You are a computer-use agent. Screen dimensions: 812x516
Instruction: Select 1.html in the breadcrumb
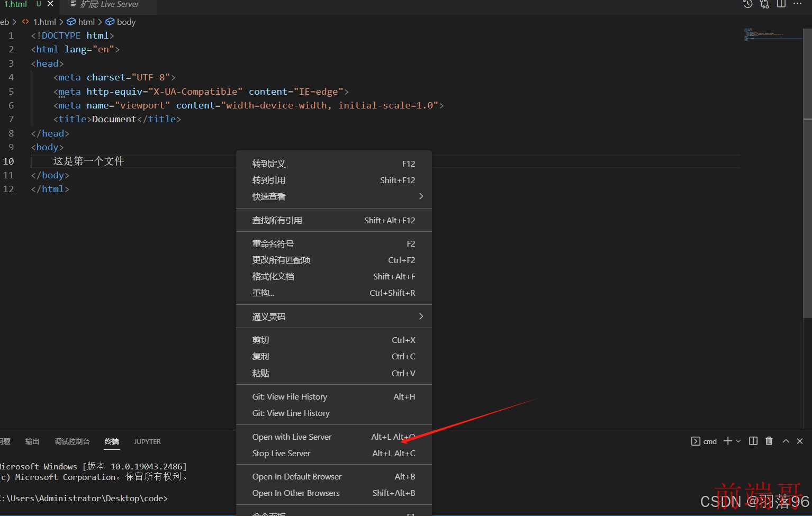click(44, 22)
